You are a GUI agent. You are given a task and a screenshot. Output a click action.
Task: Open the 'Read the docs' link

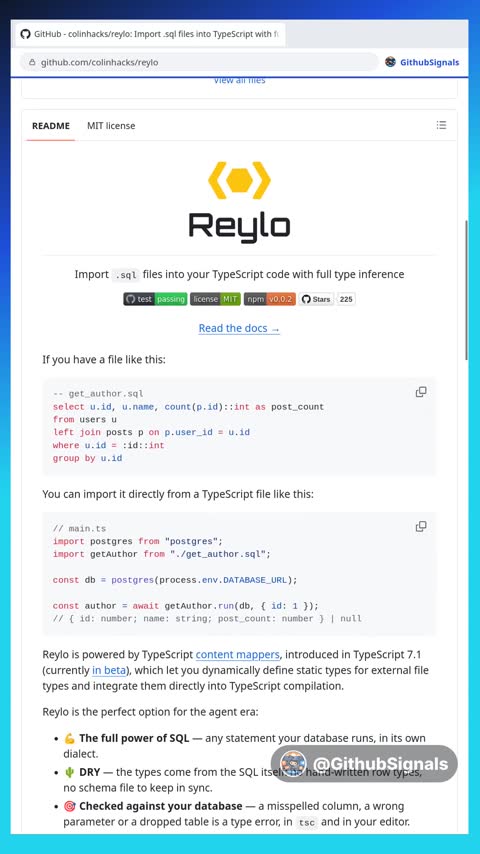(x=239, y=328)
